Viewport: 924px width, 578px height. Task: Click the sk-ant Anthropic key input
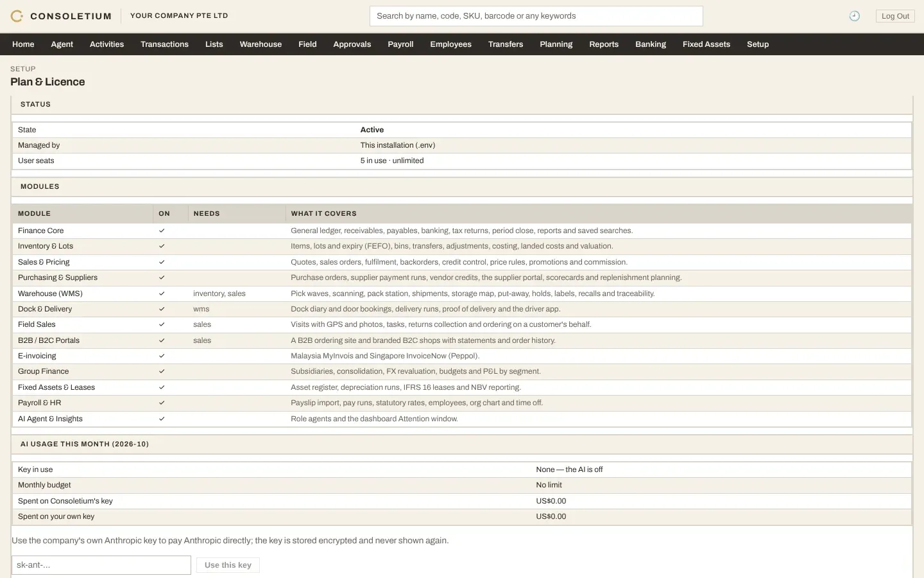[x=101, y=565]
